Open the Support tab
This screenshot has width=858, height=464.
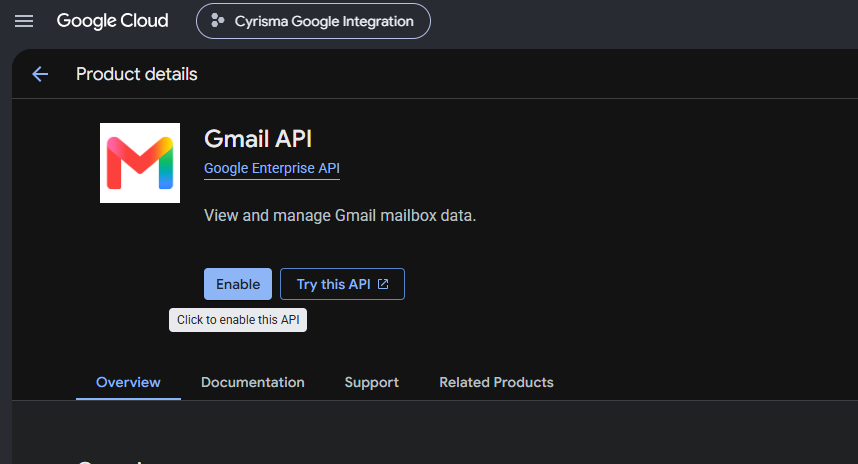click(x=372, y=382)
